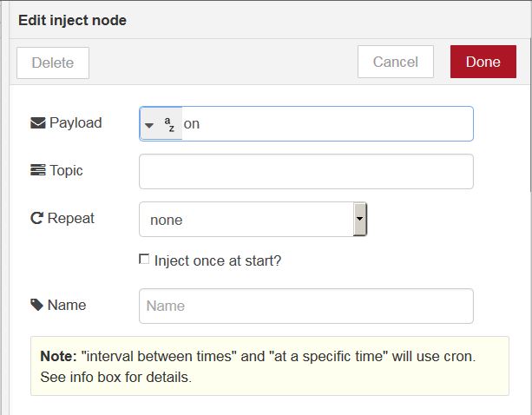Click the Name input field
This screenshot has height=415, width=532.
305,306
